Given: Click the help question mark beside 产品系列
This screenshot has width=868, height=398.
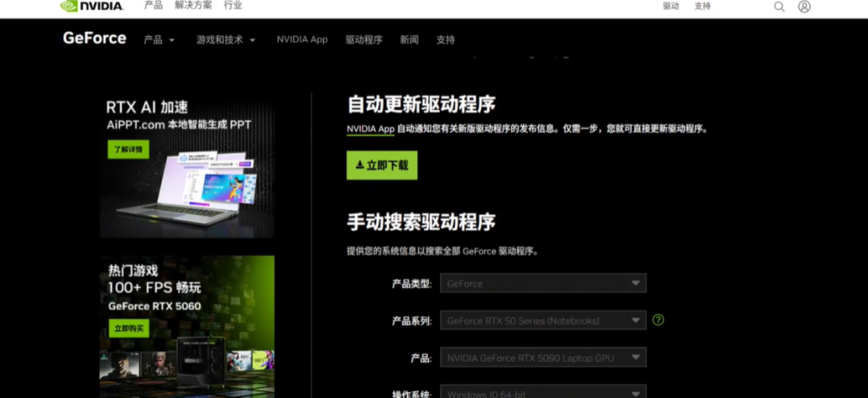Looking at the screenshot, I should (x=659, y=320).
